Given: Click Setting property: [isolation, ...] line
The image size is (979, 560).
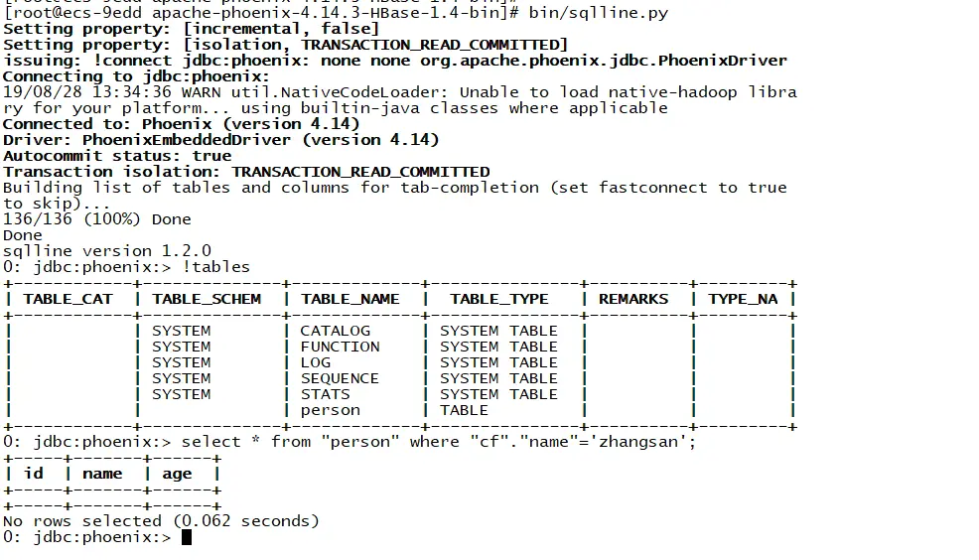Looking at the screenshot, I should coord(285,45).
